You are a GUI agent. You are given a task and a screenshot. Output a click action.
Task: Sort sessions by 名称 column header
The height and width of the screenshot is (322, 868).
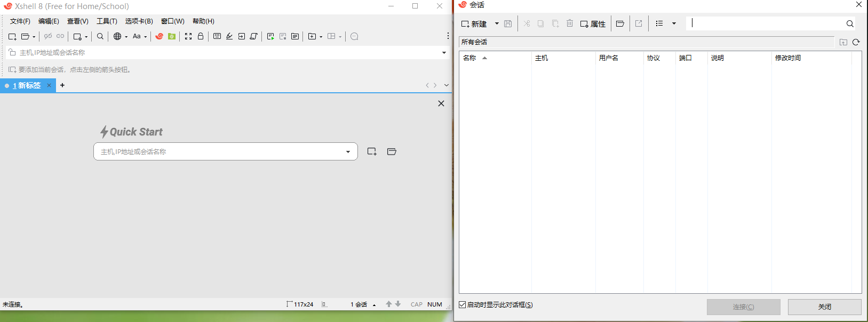click(x=495, y=58)
